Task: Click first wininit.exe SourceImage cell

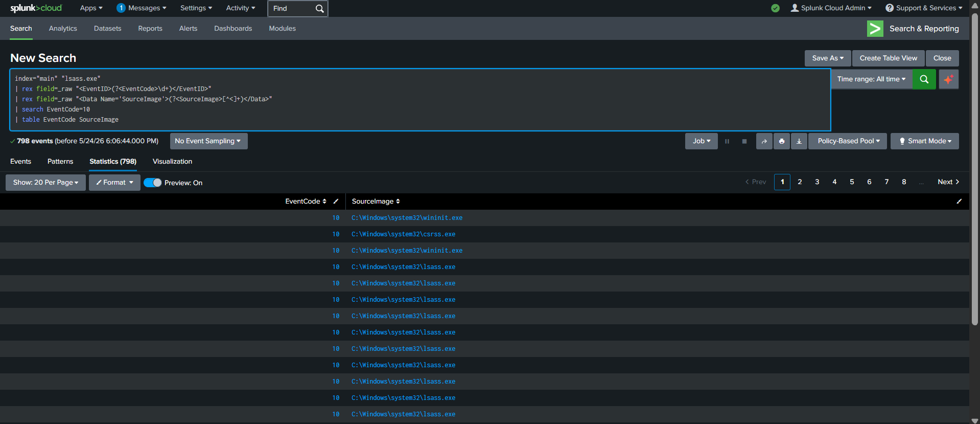Action: click(407, 218)
